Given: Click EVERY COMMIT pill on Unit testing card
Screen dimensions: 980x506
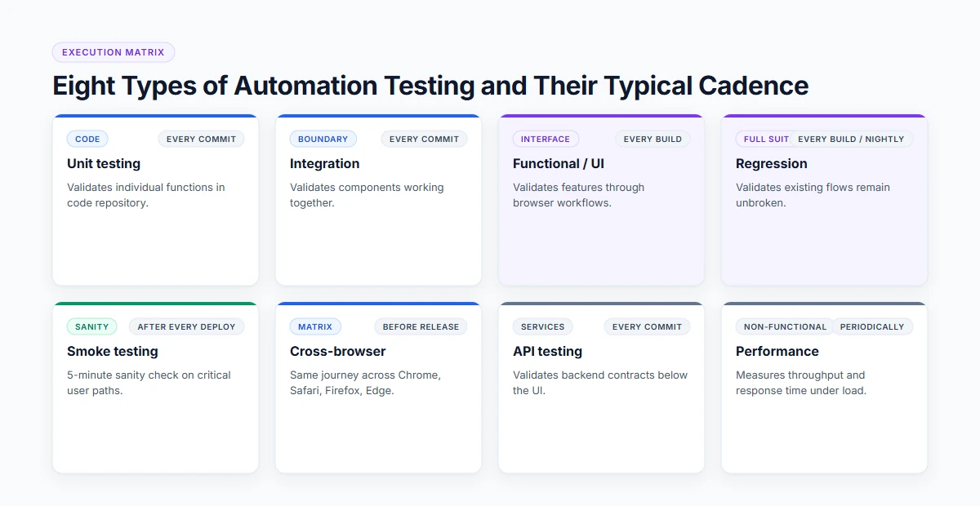Looking at the screenshot, I should tap(201, 139).
